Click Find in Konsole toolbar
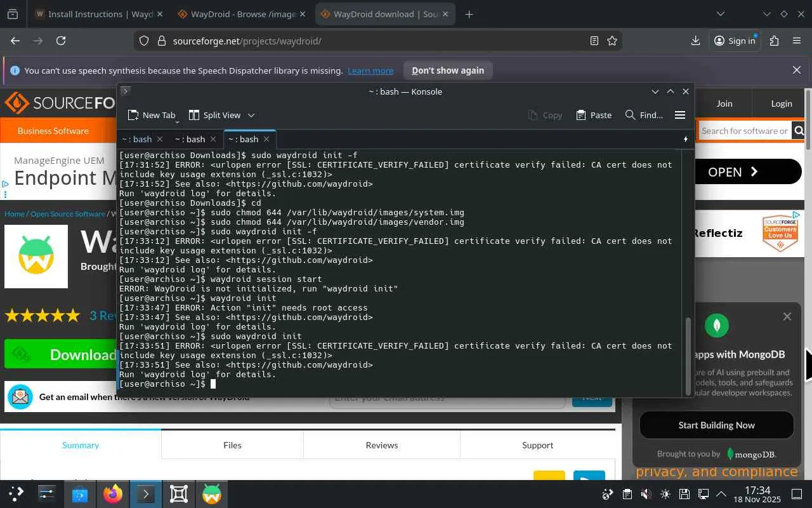812x508 pixels. tap(644, 115)
